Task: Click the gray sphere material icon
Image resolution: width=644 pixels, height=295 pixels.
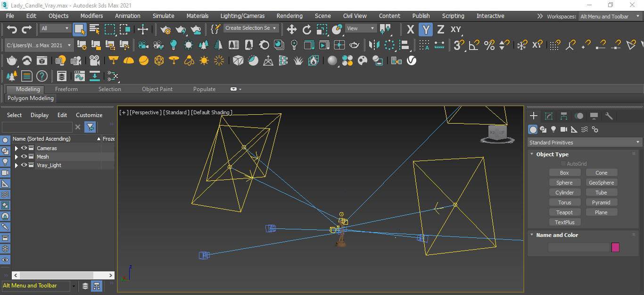Action: pyautogui.click(x=332, y=60)
